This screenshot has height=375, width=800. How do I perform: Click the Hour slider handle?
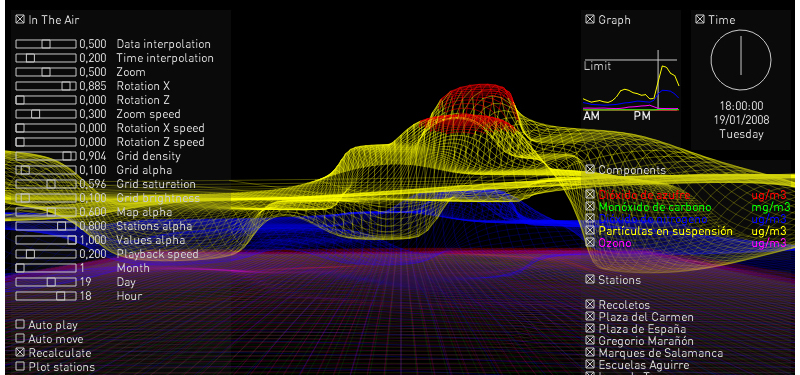click(x=61, y=296)
